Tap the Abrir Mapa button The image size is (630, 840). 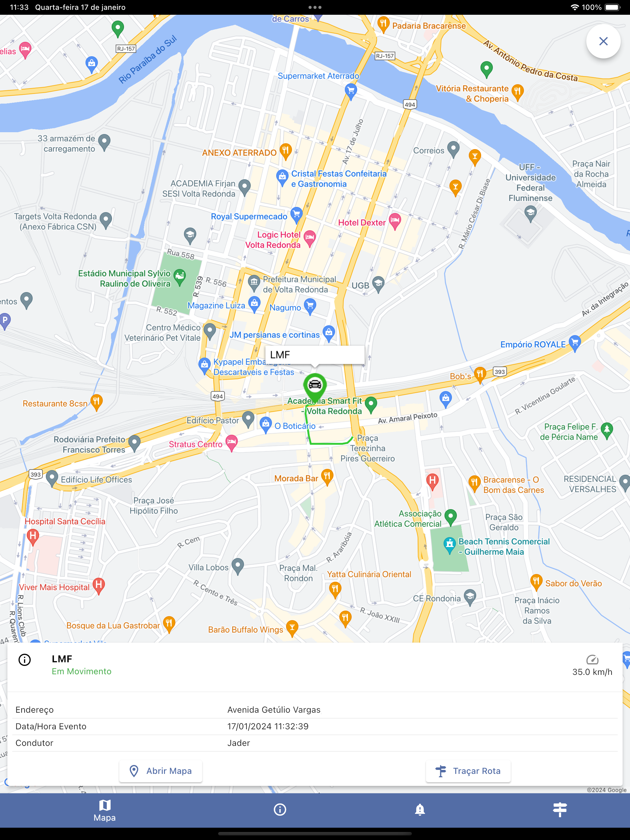click(x=161, y=771)
